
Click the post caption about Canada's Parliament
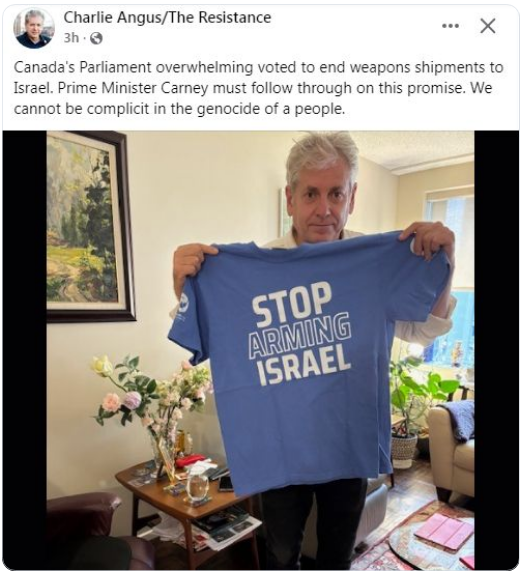(258, 88)
